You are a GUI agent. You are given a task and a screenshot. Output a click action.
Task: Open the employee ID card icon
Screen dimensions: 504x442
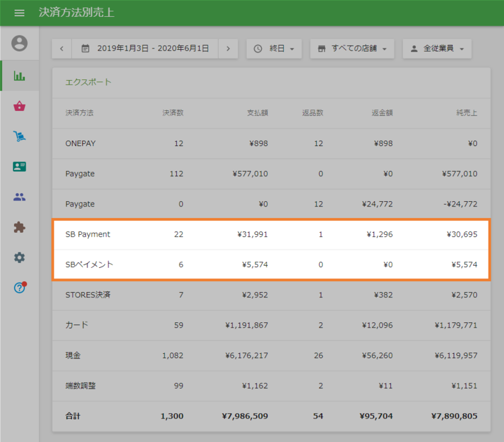[20, 167]
